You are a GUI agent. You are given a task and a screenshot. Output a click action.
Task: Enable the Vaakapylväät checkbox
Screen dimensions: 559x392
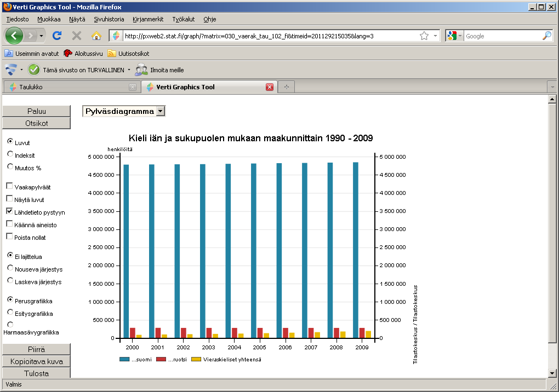[10, 186]
